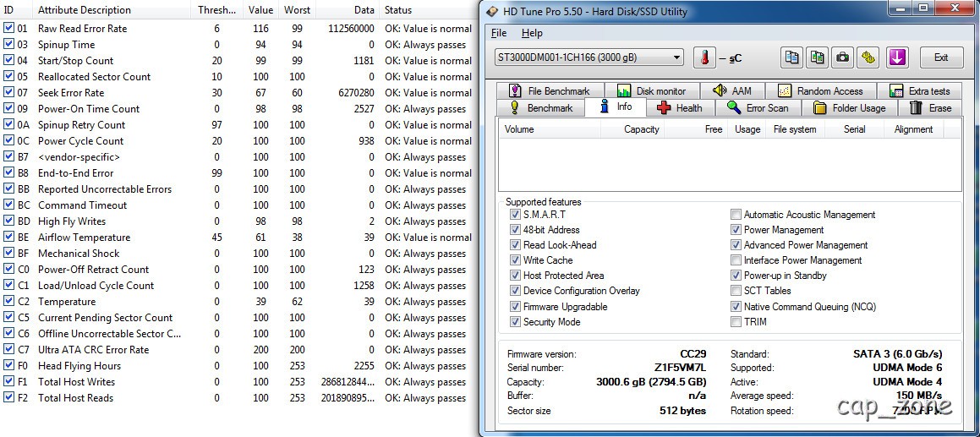The width and height of the screenshot is (980, 437).
Task: Open the File menu
Action: coord(499,33)
